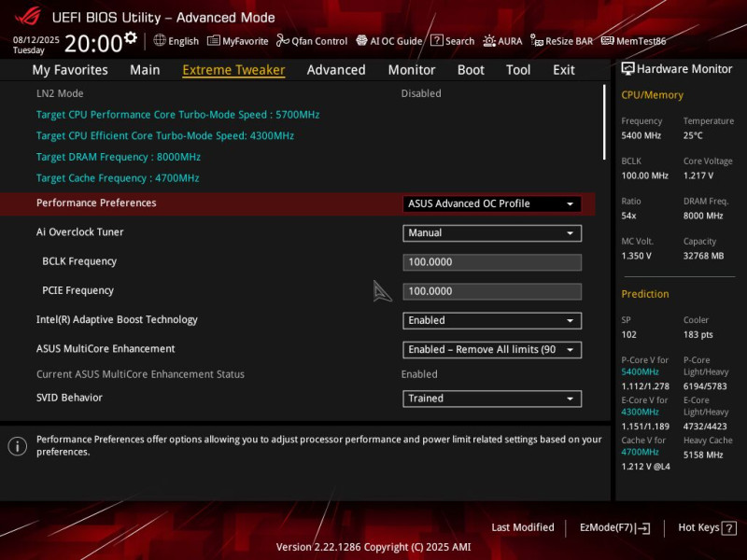Open time settings gear icon
The height and width of the screenshot is (560, 747).
coord(131,37)
